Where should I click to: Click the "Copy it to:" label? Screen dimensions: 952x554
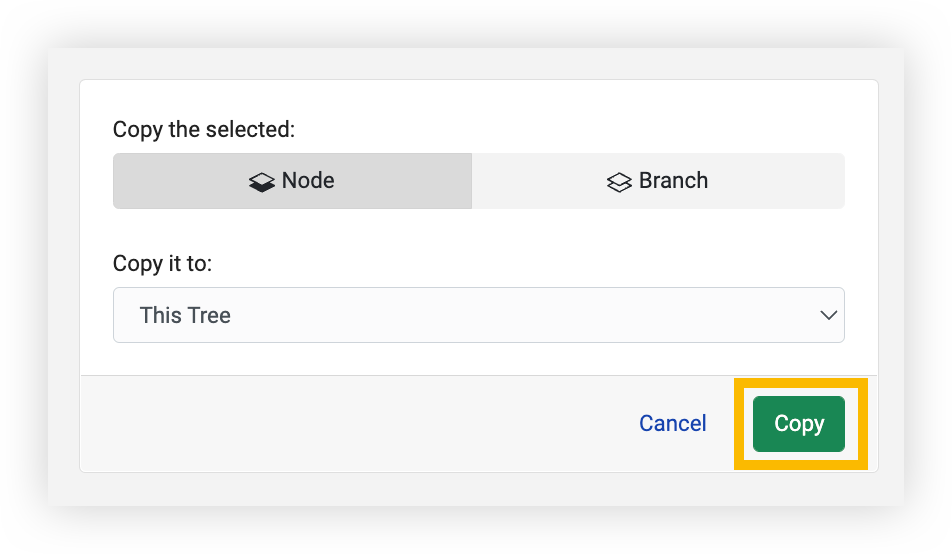click(163, 263)
